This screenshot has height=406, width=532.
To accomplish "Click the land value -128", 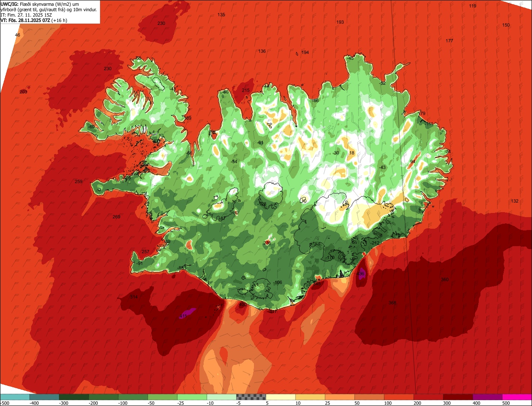I will (x=262, y=204).
